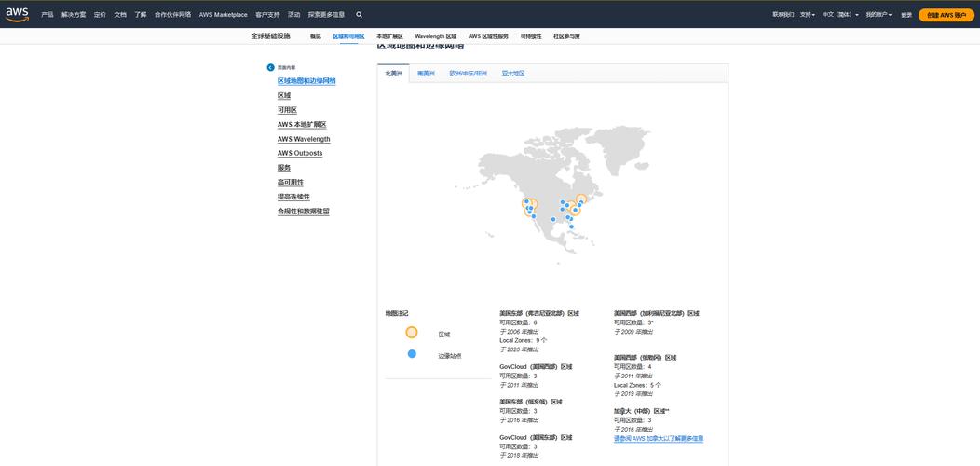Image resolution: width=980 pixels, height=466 pixels.
Task: Click the 联系我们 link
Action: coord(783,14)
